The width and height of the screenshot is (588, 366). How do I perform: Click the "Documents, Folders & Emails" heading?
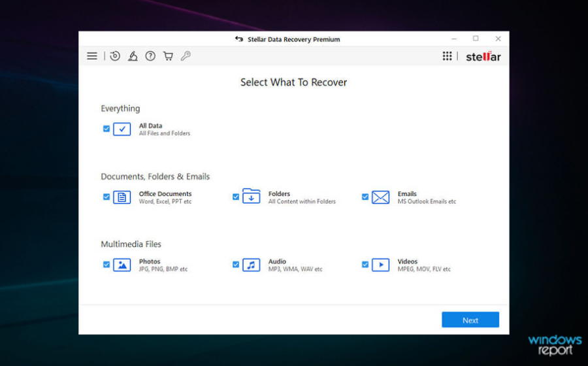[x=155, y=176]
